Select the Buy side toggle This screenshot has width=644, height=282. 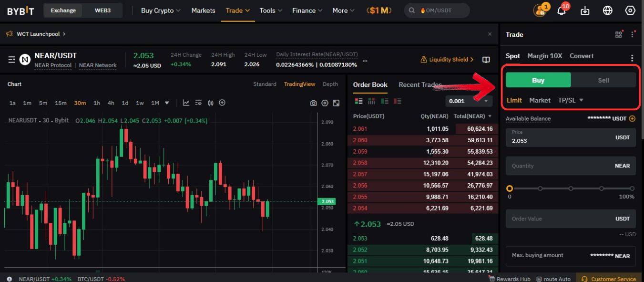pos(538,80)
